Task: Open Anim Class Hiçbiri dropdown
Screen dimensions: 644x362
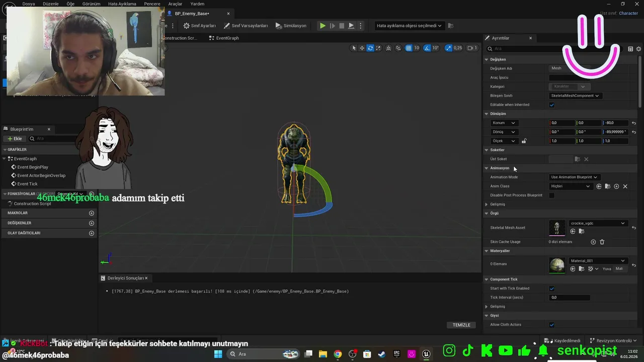Action: pyautogui.click(x=571, y=186)
